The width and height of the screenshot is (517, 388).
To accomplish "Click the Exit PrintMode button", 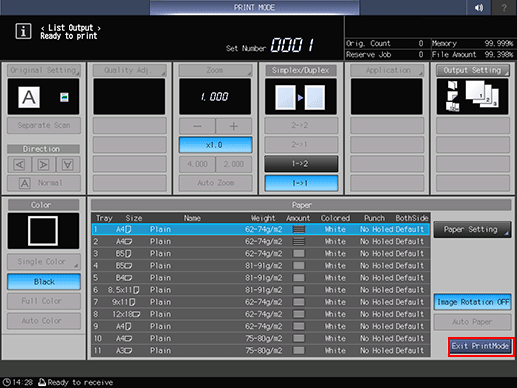I will [480, 346].
